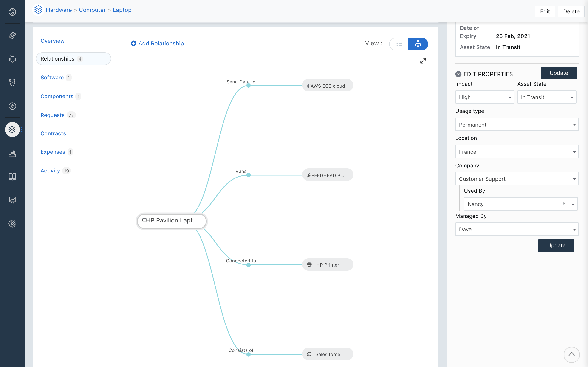Open the releases lightning icon in sidebar
Viewport: 588px width, 367px height.
[12, 106]
